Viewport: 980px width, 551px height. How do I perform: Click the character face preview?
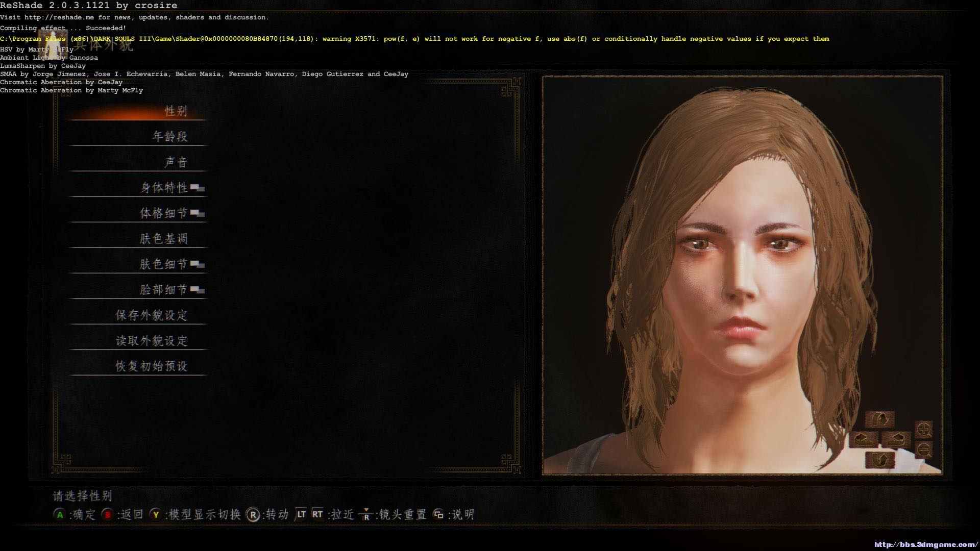pos(743,275)
